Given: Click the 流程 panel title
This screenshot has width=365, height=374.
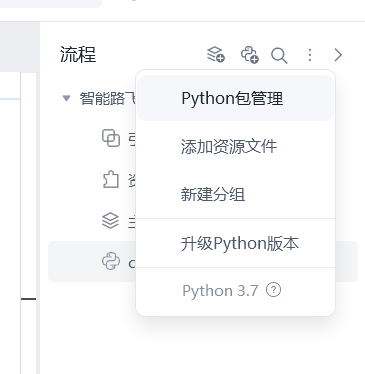Looking at the screenshot, I should [78, 54].
